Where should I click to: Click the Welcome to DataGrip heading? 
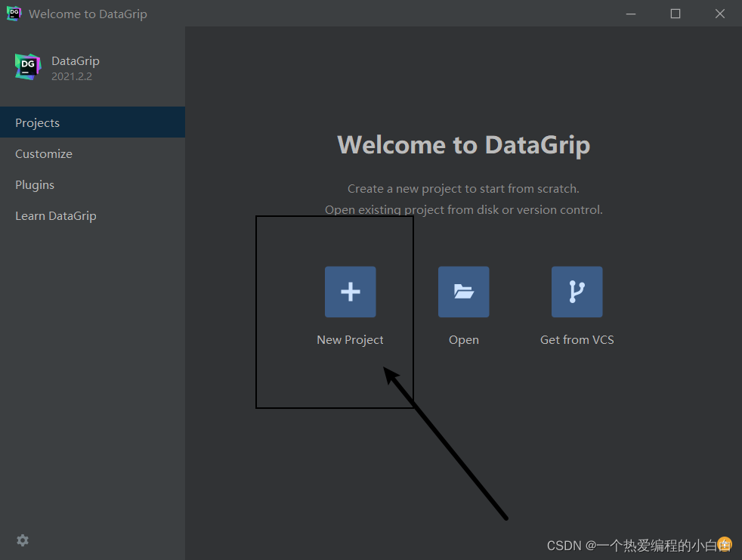point(464,145)
